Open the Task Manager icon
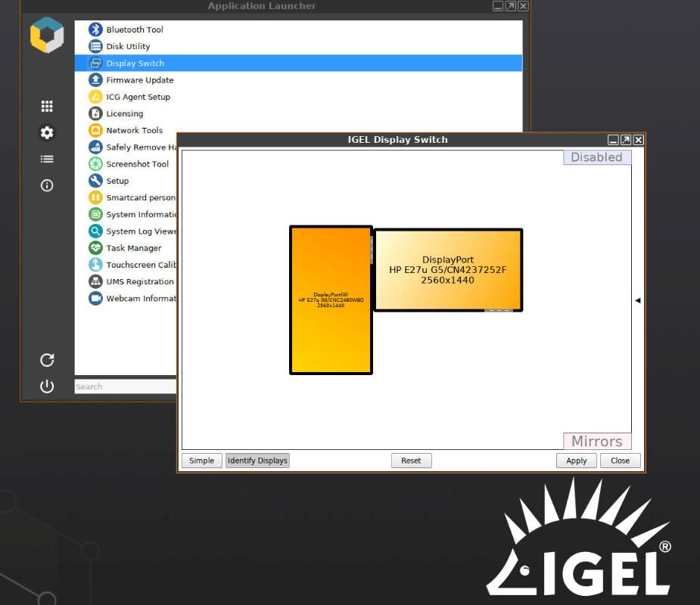This screenshot has width=700, height=605. (x=95, y=248)
